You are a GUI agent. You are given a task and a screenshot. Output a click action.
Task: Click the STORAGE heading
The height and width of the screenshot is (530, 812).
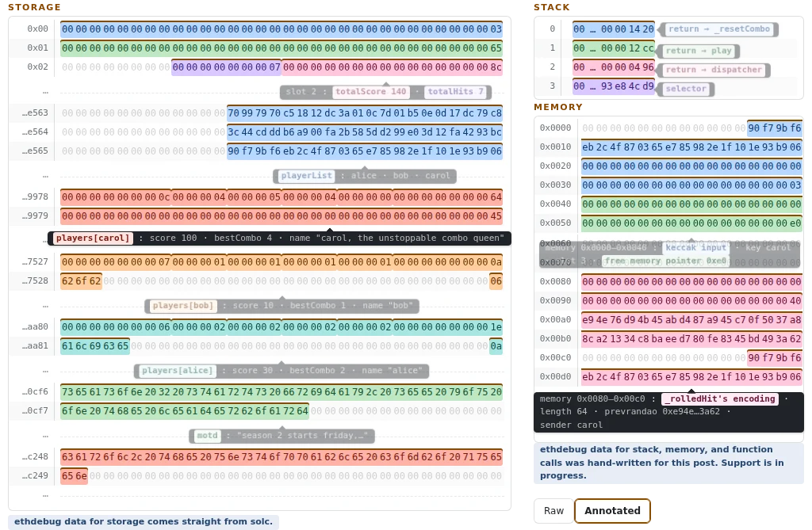click(x=34, y=7)
